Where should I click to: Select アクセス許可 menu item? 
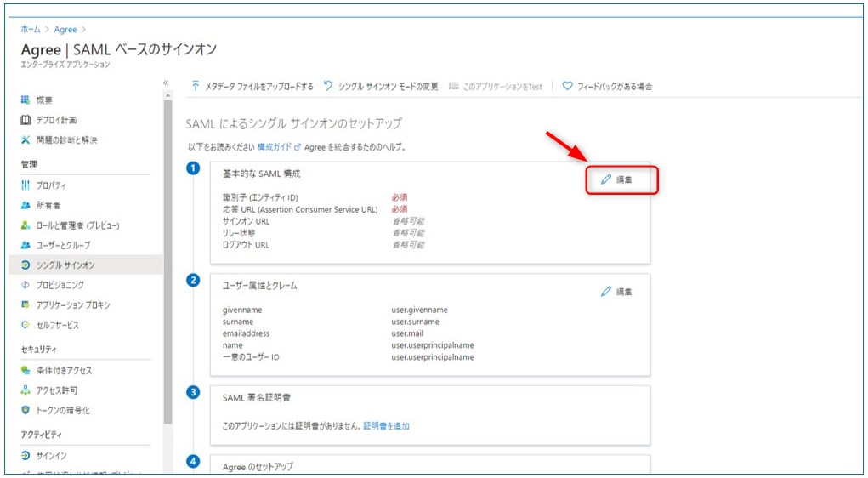(57, 390)
